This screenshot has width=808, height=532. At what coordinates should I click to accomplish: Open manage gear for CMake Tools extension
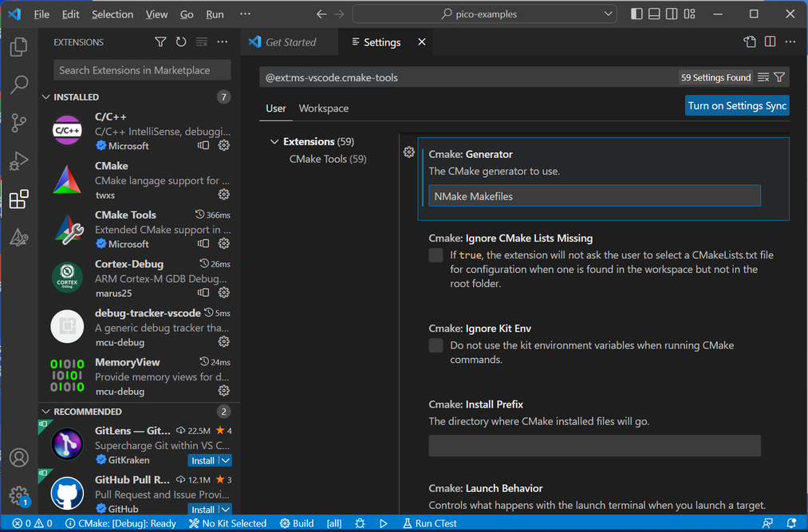click(x=223, y=243)
